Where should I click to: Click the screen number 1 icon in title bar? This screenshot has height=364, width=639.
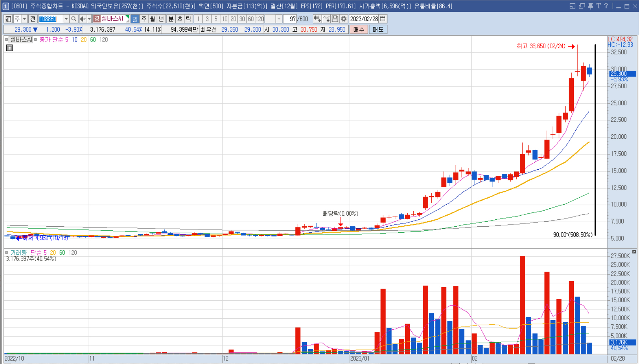[6, 6]
